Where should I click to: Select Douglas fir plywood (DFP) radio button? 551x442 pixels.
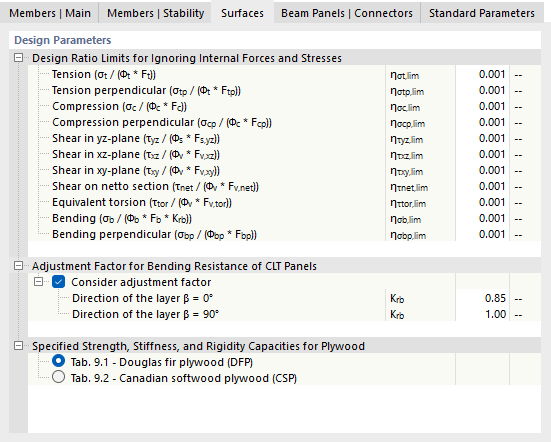point(58,361)
